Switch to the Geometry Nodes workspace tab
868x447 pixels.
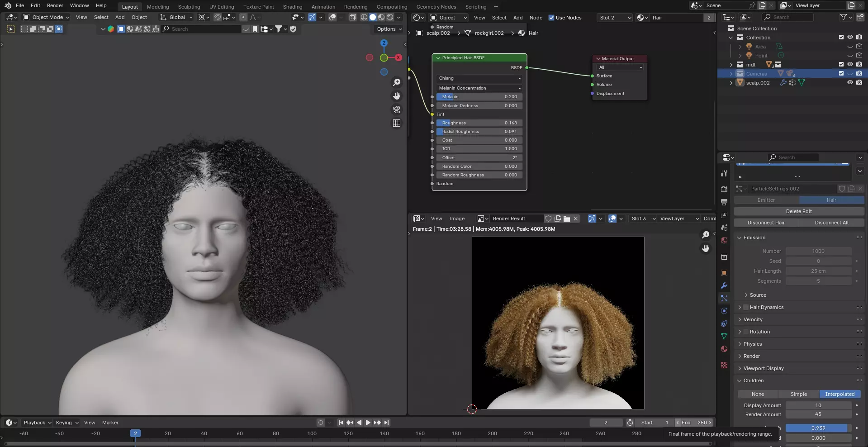point(436,7)
